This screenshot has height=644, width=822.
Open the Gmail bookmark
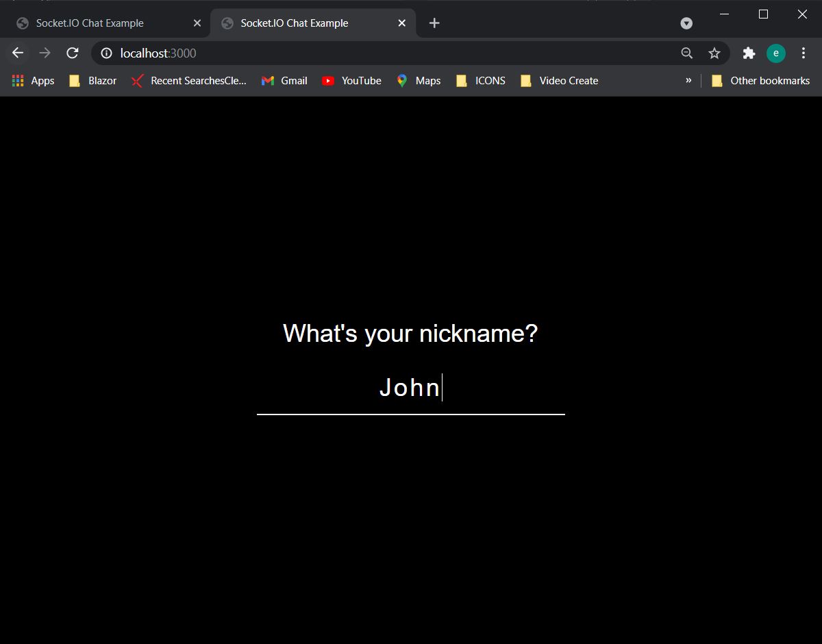click(x=284, y=80)
